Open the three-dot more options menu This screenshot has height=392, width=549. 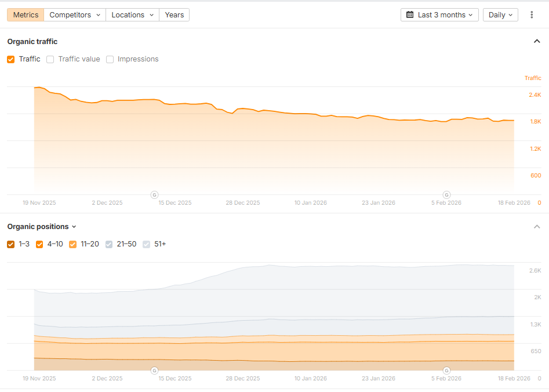click(x=532, y=15)
